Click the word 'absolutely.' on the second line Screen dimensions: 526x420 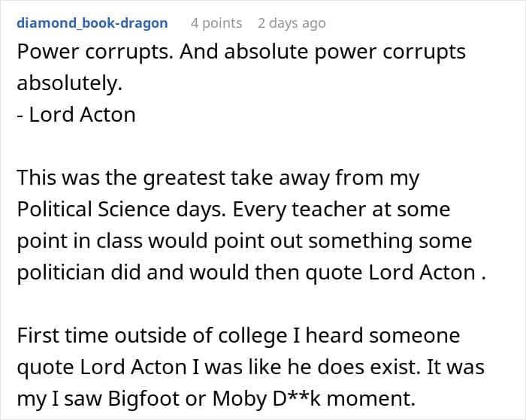tap(69, 83)
